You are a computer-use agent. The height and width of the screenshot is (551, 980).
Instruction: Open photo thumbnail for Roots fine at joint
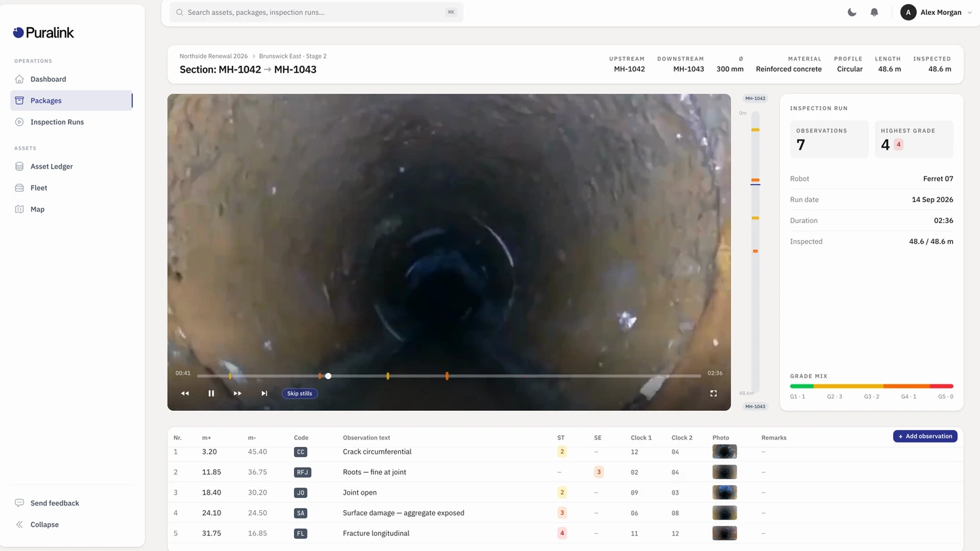coord(724,472)
